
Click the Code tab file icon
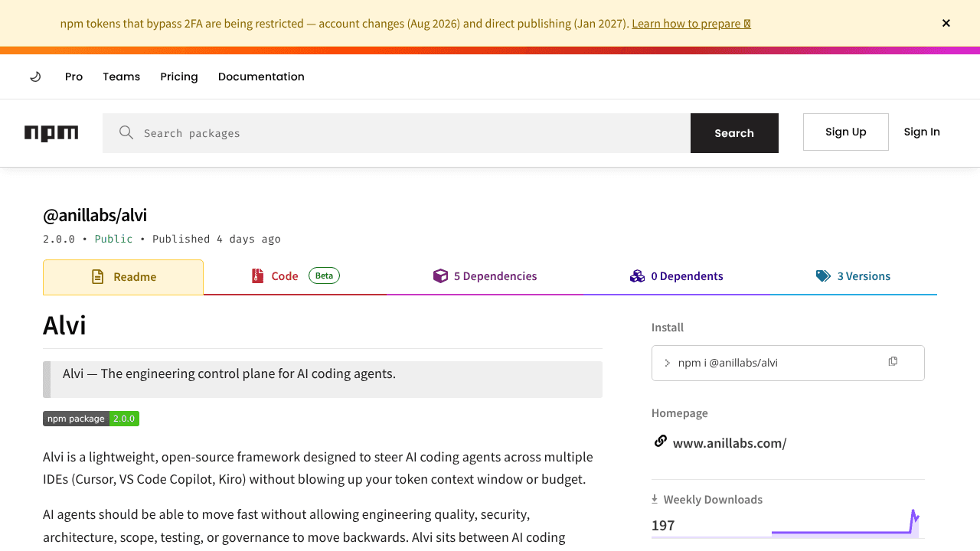[257, 276]
